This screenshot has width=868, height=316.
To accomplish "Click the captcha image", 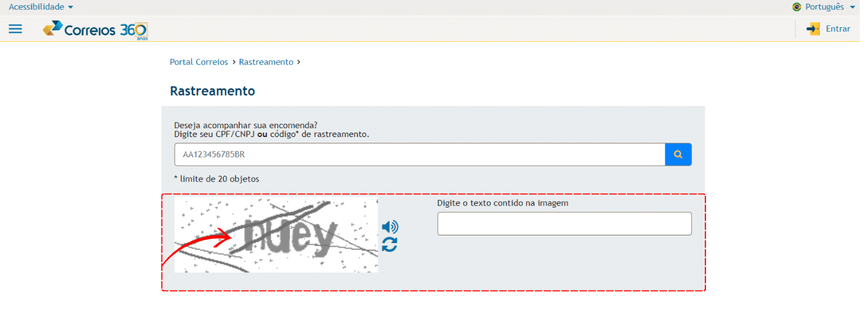I will coord(276,235).
